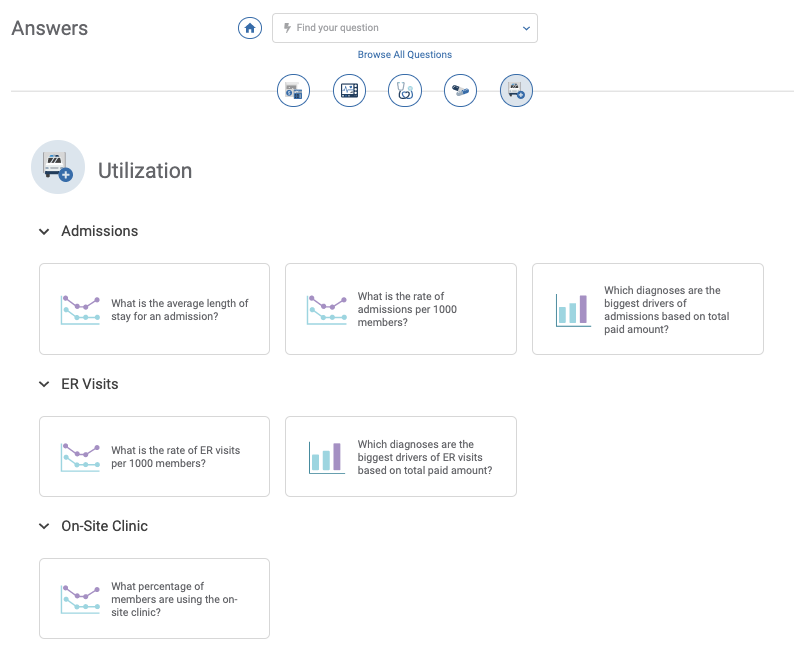Viewport: 794px width, 669px height.
Task: Collapse the ER Visits section chevron
Action: 44,384
